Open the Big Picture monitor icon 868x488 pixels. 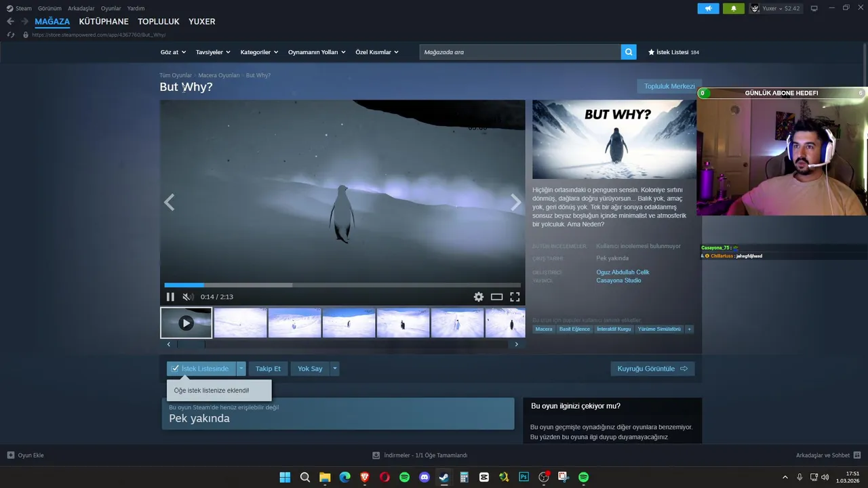pyautogui.click(x=814, y=8)
